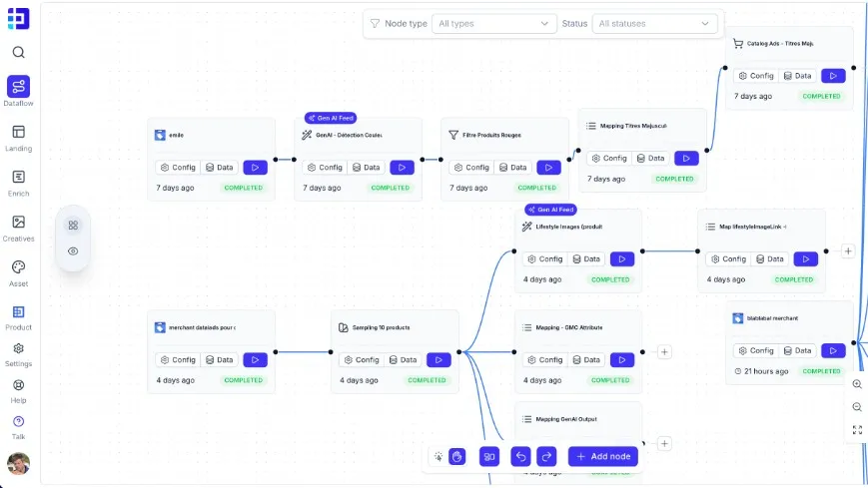Run the GenAI - Détection Couleur node
The width and height of the screenshot is (868, 488).
click(402, 167)
